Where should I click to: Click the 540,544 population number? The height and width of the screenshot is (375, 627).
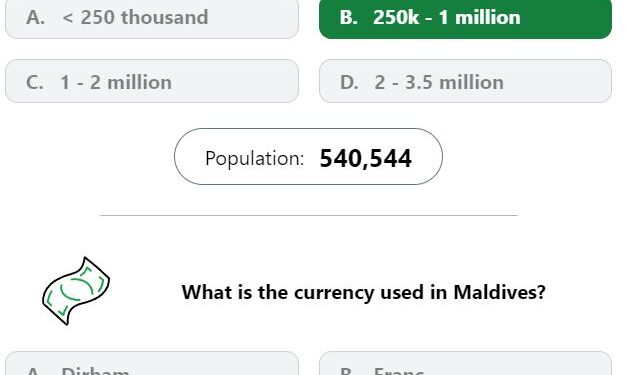click(365, 158)
